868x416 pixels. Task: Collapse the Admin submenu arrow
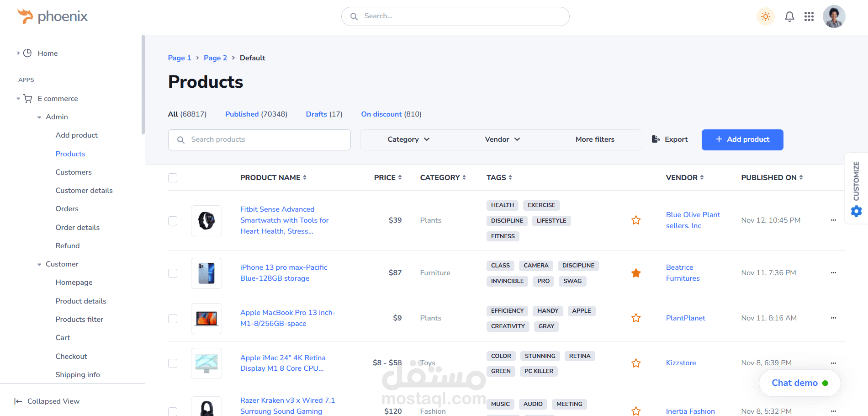click(39, 117)
